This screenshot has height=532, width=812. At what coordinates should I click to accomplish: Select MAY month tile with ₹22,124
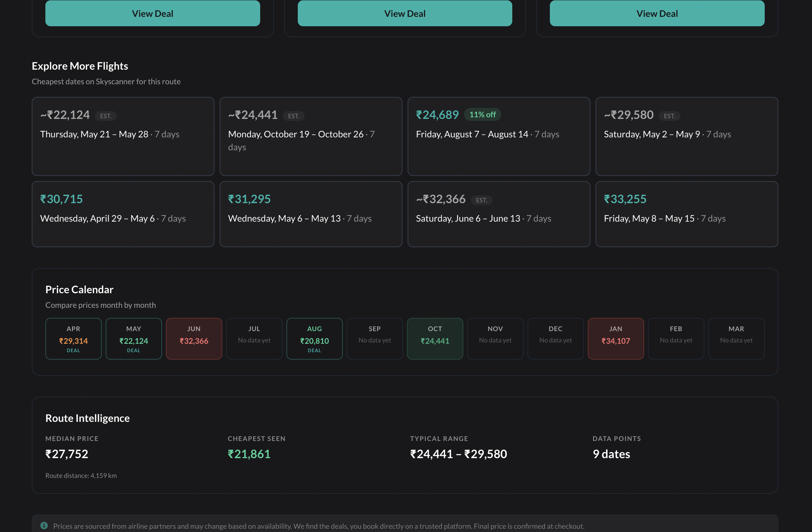[x=133, y=339]
